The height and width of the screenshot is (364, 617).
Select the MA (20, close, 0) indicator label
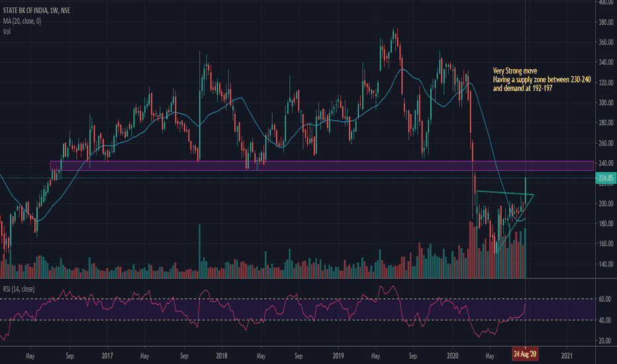[x=22, y=21]
